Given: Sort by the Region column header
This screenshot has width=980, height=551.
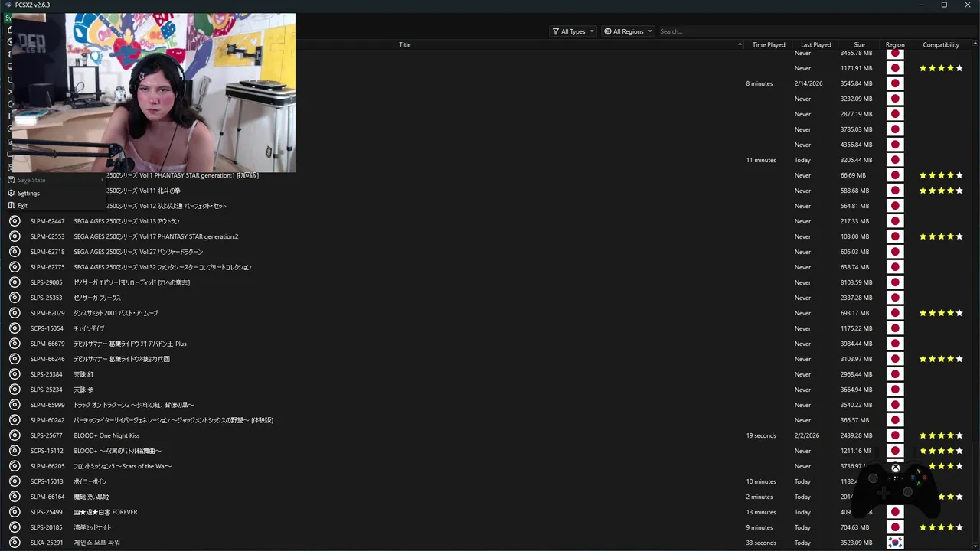Looking at the screenshot, I should coord(895,45).
